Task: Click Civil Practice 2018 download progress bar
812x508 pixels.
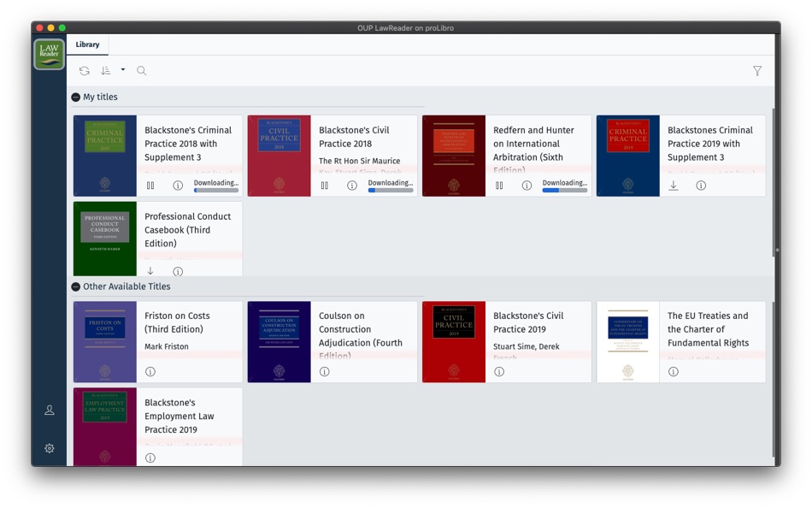Action: click(391, 190)
